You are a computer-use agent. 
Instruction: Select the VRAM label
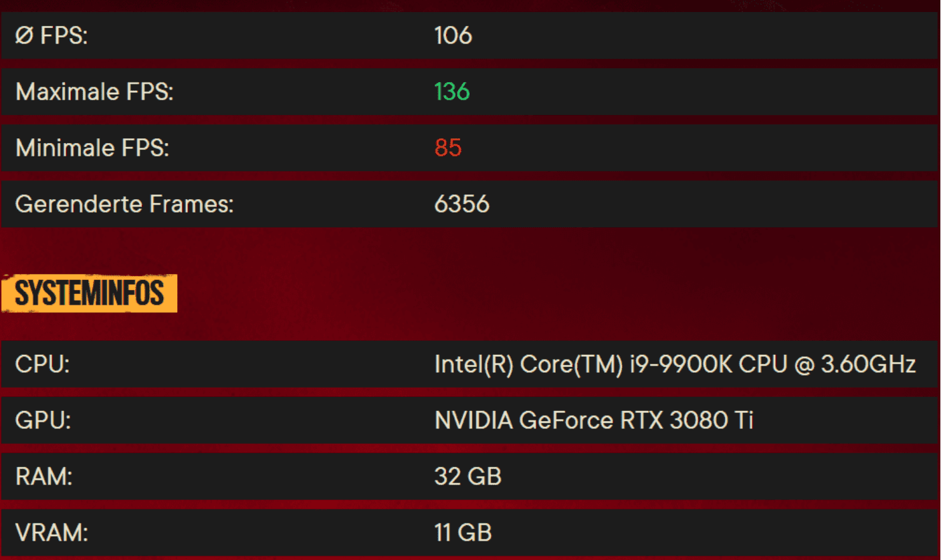point(51,533)
